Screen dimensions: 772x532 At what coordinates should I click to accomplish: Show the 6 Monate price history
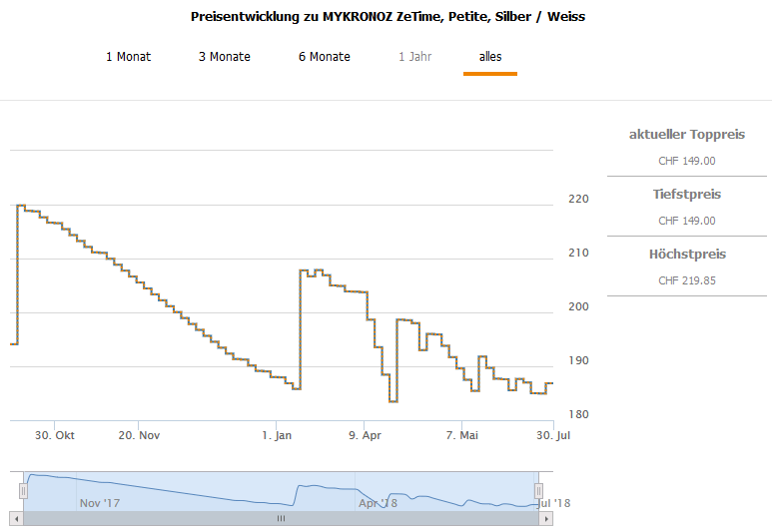tap(324, 57)
